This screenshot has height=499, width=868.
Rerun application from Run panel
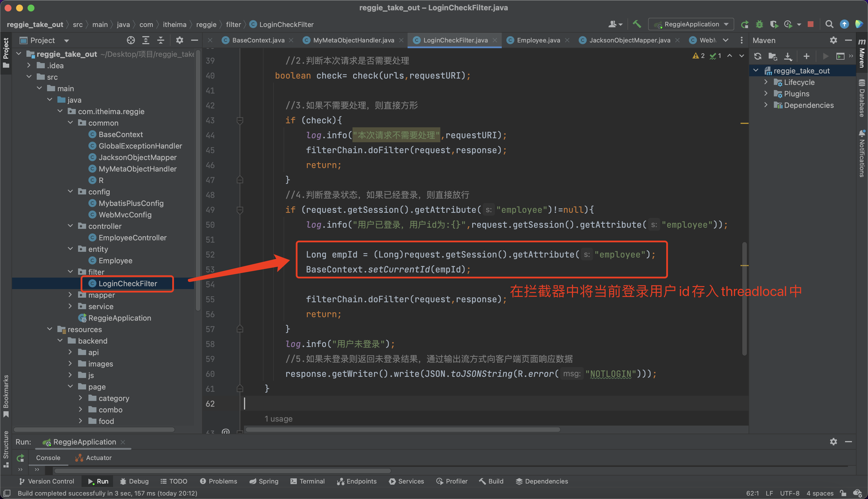20,458
